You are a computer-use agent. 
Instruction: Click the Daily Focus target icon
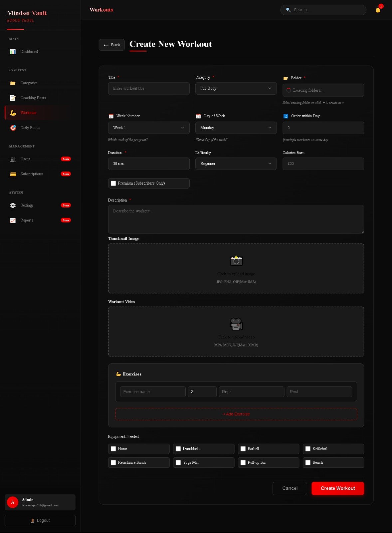[13, 128]
